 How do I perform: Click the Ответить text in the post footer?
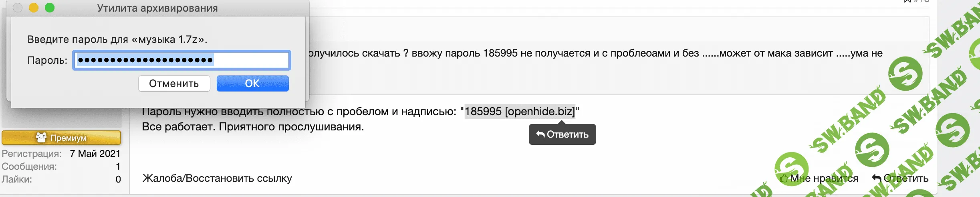click(906, 178)
